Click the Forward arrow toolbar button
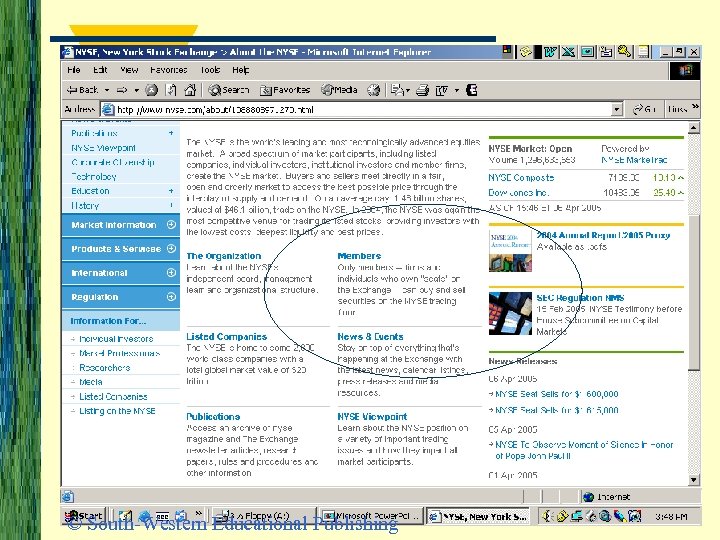The width and height of the screenshot is (720, 540). pyautogui.click(x=122, y=90)
